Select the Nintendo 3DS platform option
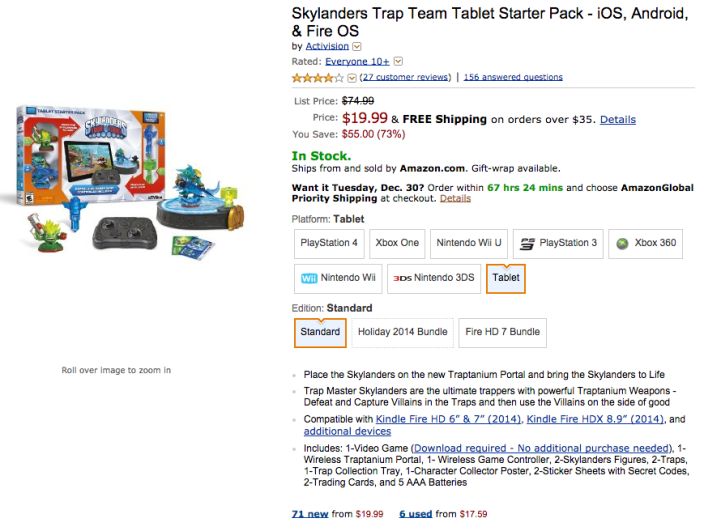This screenshot has height=531, width=704. [433, 277]
